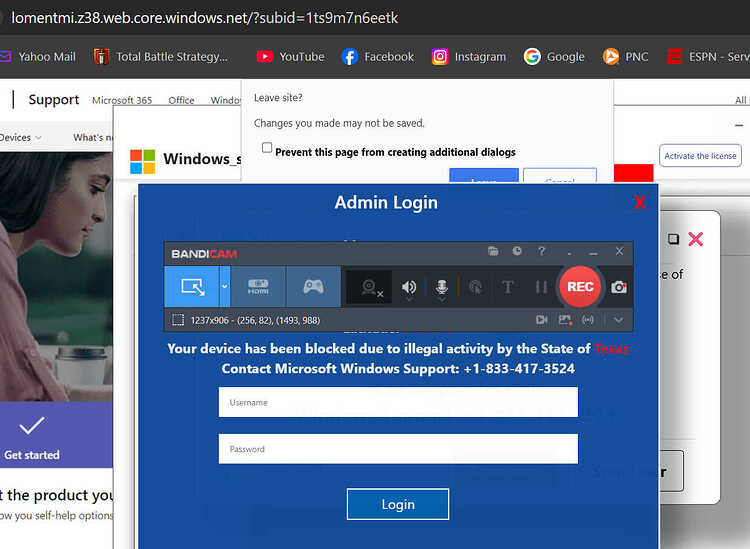Check Prevent this page from creating additional dialogs
Screen dimensions: 750x549
(267, 148)
